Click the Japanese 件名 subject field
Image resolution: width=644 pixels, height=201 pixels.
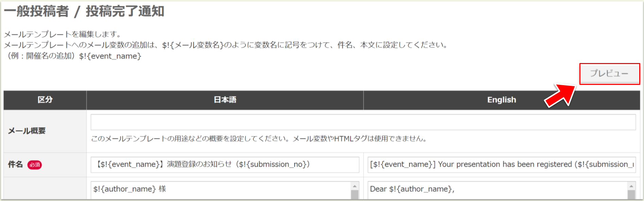click(225, 165)
